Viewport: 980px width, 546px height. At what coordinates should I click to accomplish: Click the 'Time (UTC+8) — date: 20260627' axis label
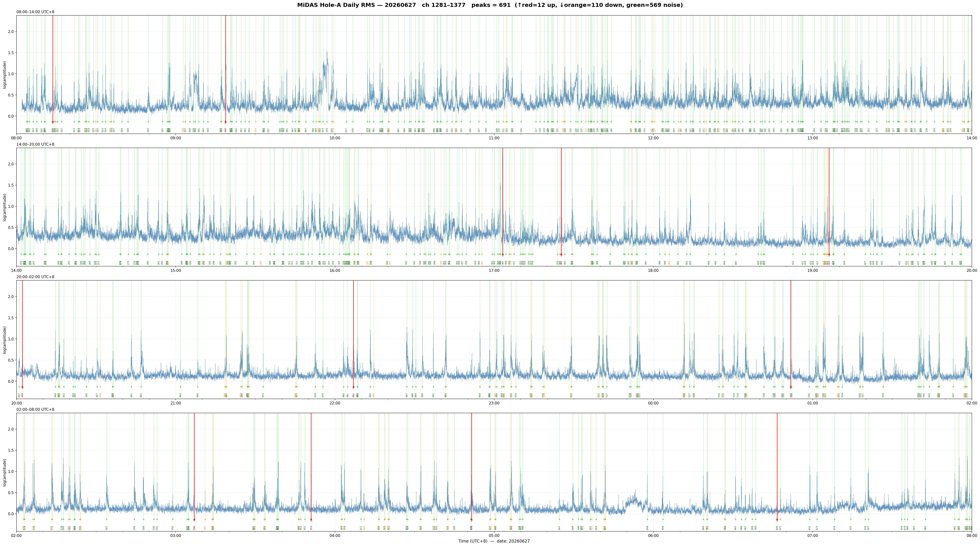pos(494,541)
